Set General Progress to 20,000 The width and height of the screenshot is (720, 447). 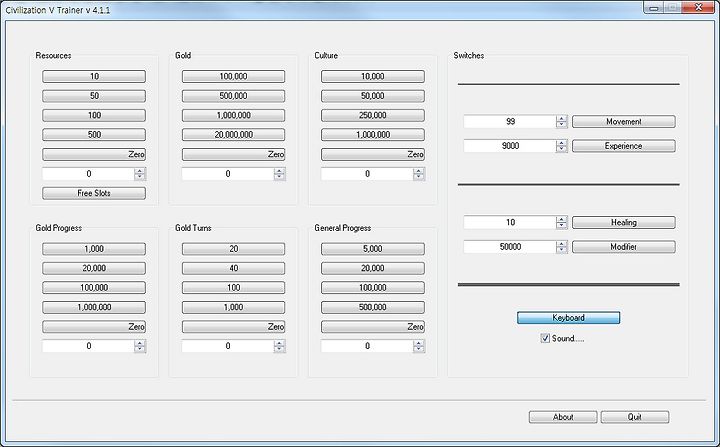pos(372,268)
